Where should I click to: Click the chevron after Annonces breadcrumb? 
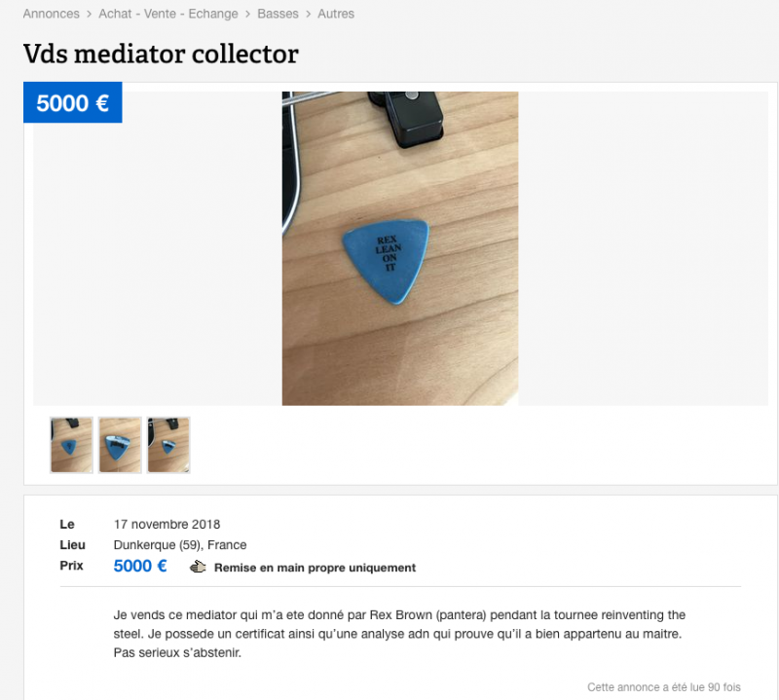pyautogui.click(x=89, y=14)
